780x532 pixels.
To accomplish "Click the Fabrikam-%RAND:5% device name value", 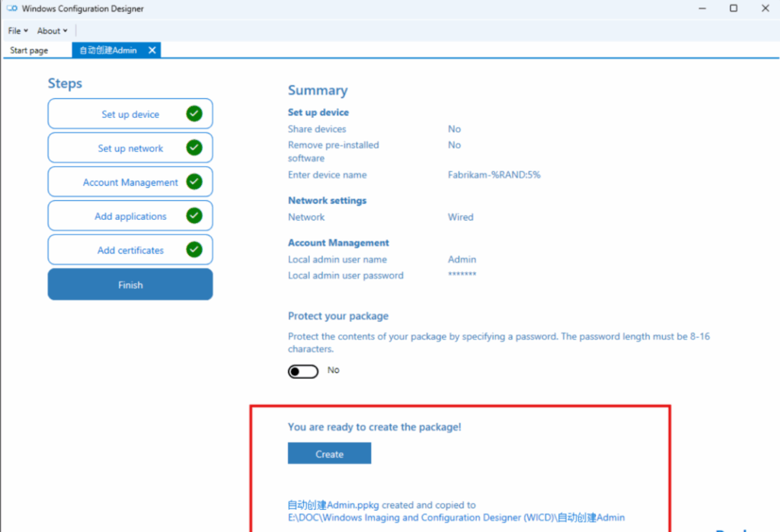I will (494, 174).
